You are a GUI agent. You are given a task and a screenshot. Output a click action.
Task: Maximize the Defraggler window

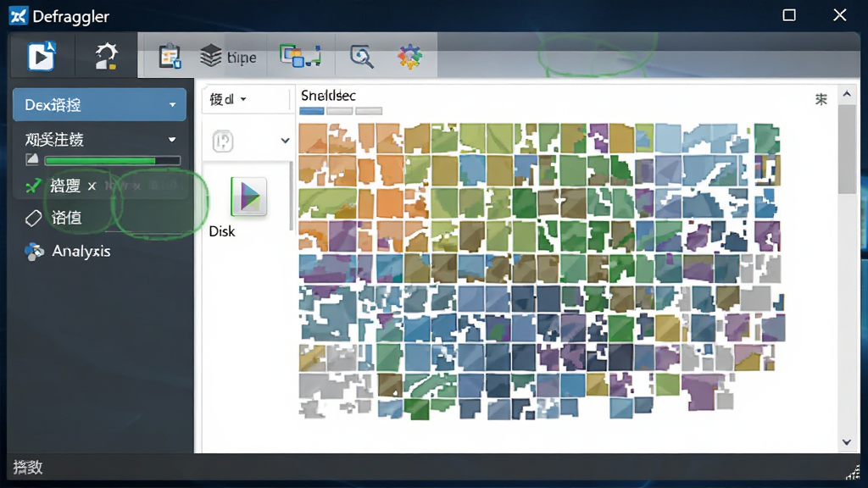tap(789, 15)
